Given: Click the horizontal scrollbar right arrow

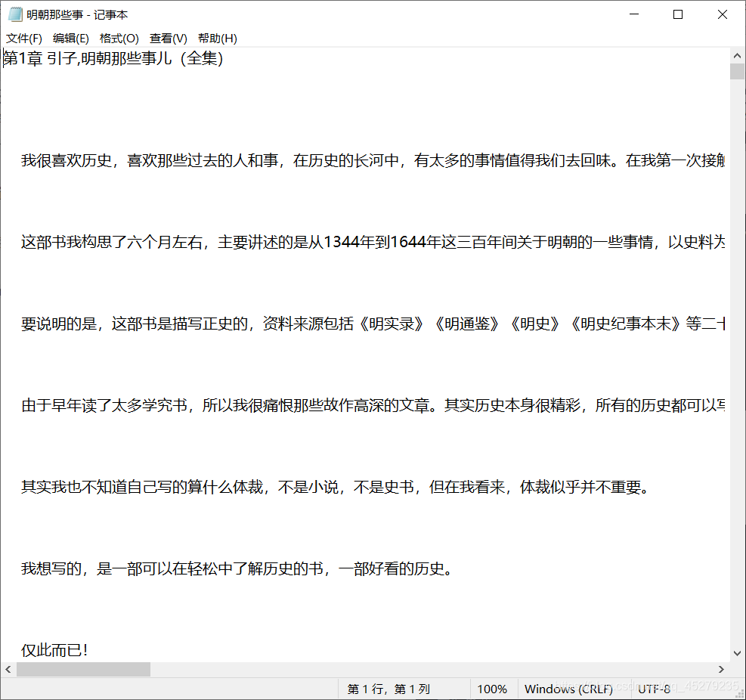Looking at the screenshot, I should point(721,670).
